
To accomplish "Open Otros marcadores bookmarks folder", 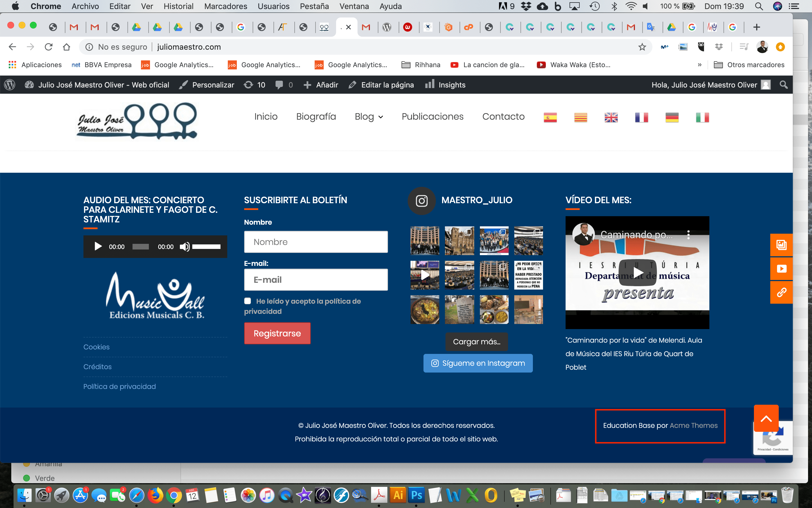I will pos(749,65).
